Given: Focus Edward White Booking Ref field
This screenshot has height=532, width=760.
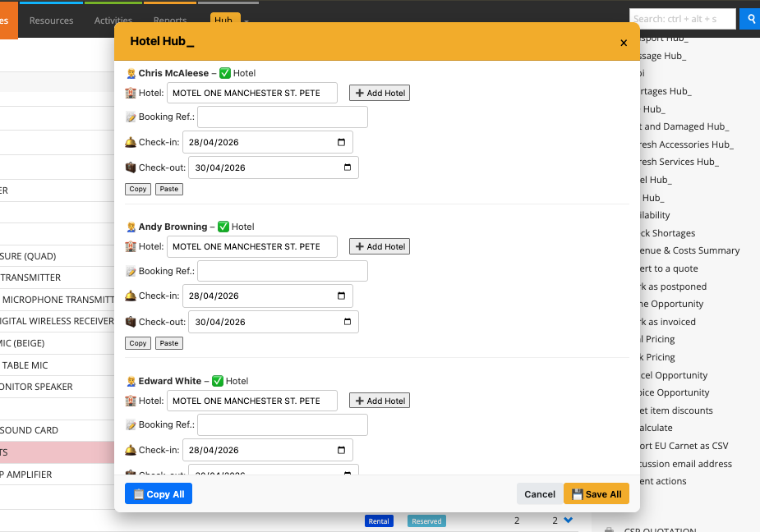Looking at the screenshot, I should (x=283, y=425).
